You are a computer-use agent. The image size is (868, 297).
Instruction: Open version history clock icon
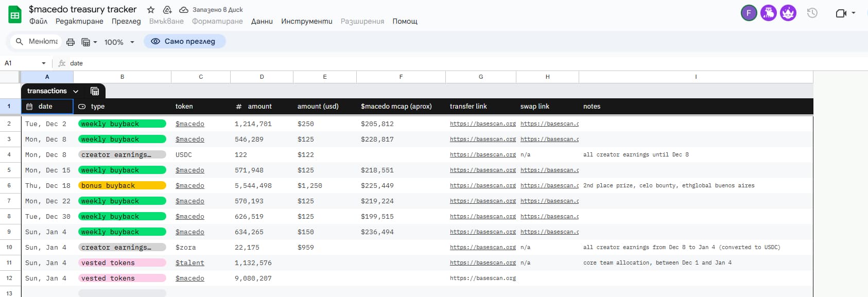pos(812,13)
